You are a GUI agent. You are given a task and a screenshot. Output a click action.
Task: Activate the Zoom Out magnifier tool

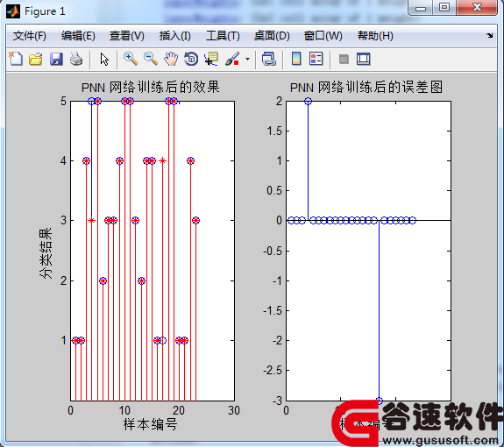point(151,59)
